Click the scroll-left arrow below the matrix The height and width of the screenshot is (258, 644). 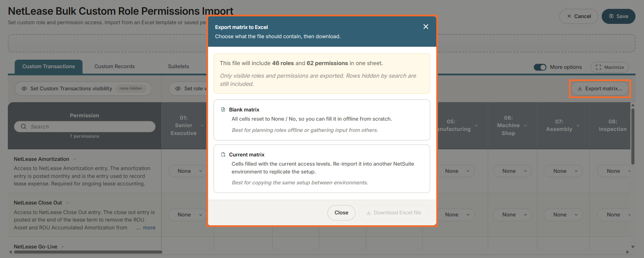pos(11,252)
